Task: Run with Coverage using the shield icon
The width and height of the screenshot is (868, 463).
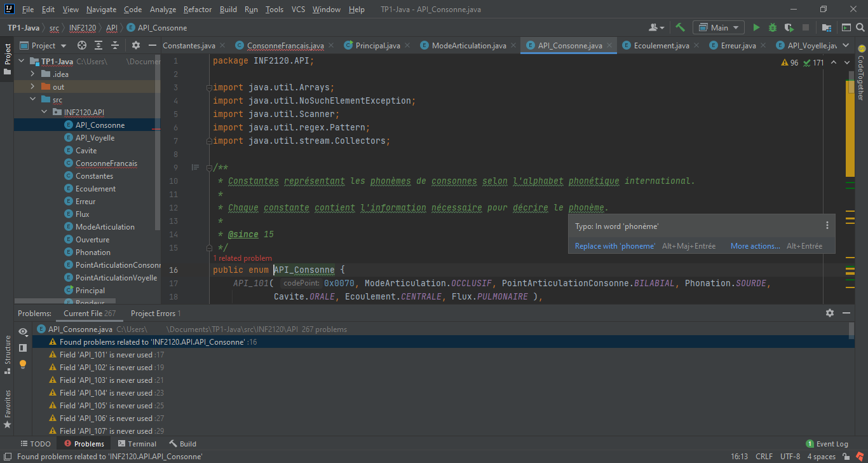Action: point(789,27)
